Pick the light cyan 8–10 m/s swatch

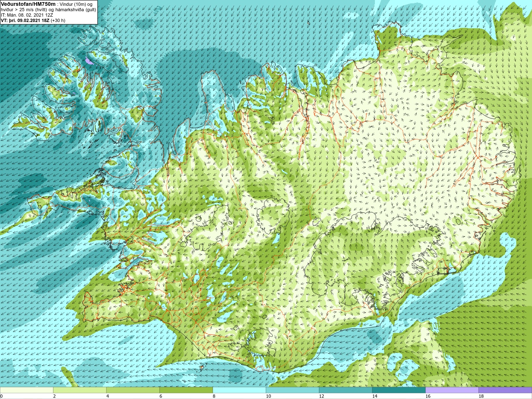coord(239,390)
